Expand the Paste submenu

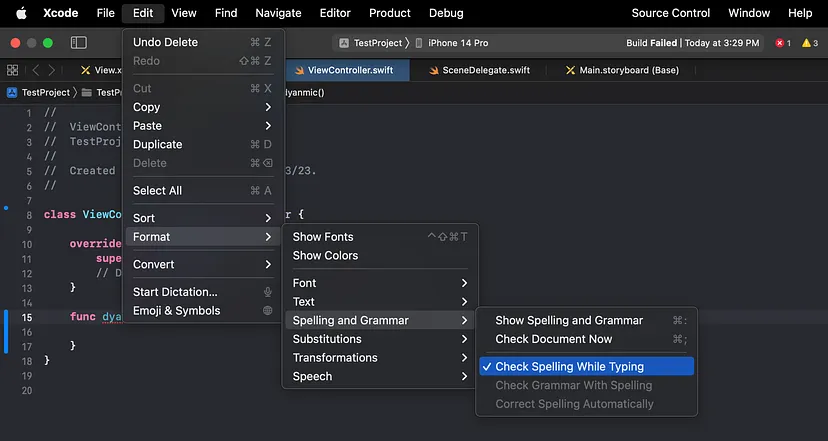[x=203, y=126]
